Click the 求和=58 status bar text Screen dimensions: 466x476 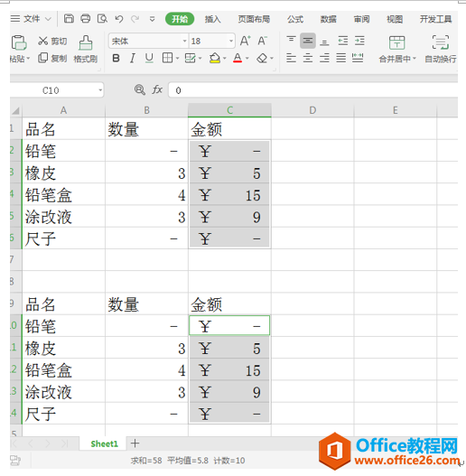pyautogui.click(x=146, y=461)
